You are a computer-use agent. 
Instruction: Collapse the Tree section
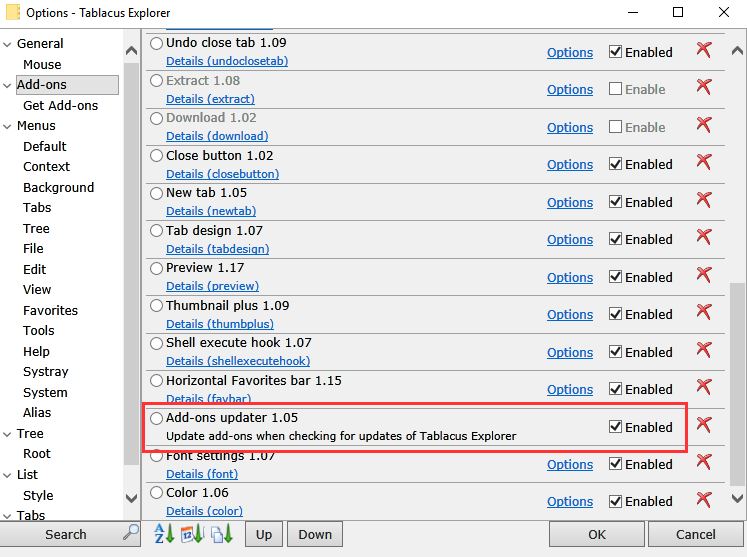click(7, 434)
